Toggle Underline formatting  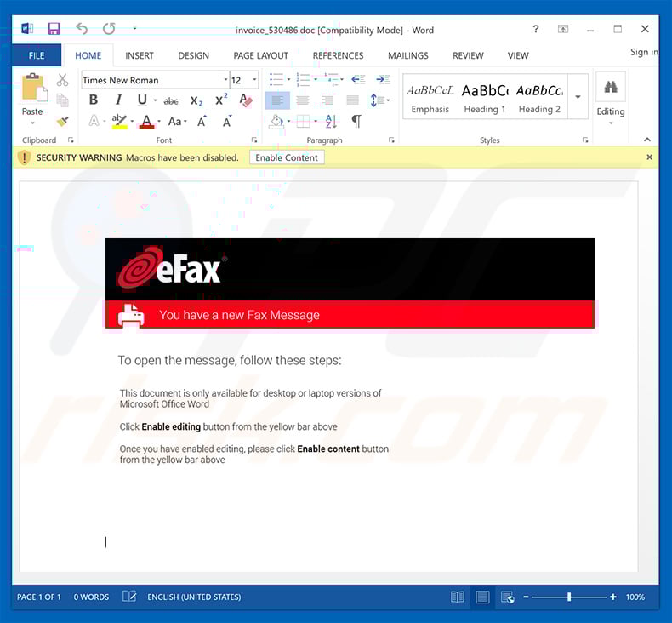[x=142, y=100]
